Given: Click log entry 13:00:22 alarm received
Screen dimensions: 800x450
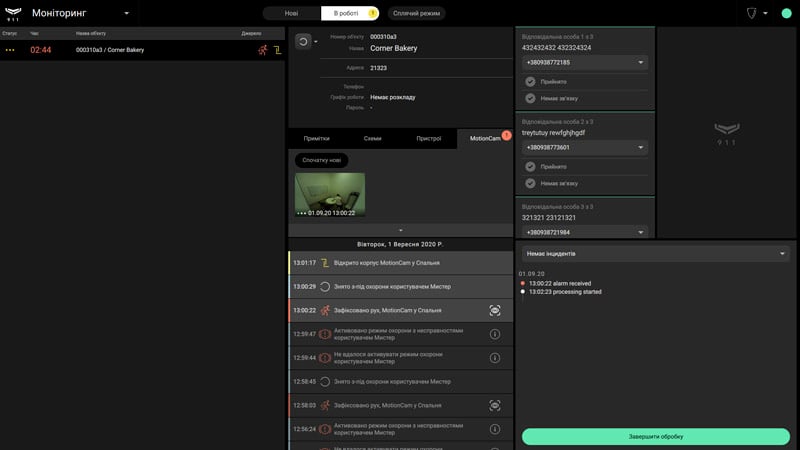Looking at the screenshot, I should point(560,283).
